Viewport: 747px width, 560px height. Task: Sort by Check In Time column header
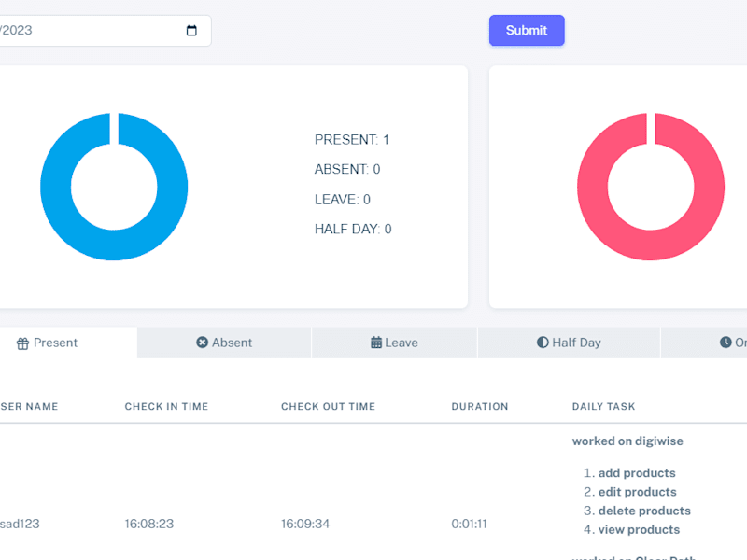coord(166,407)
